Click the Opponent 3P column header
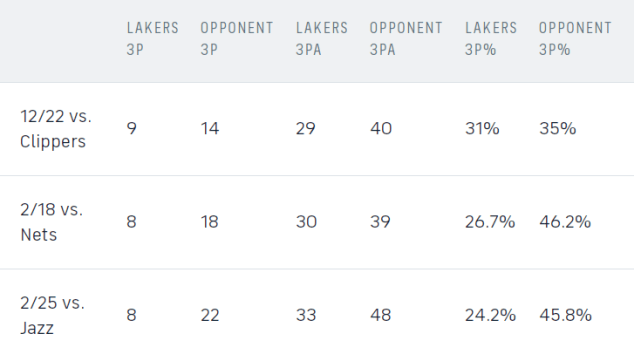 point(237,39)
